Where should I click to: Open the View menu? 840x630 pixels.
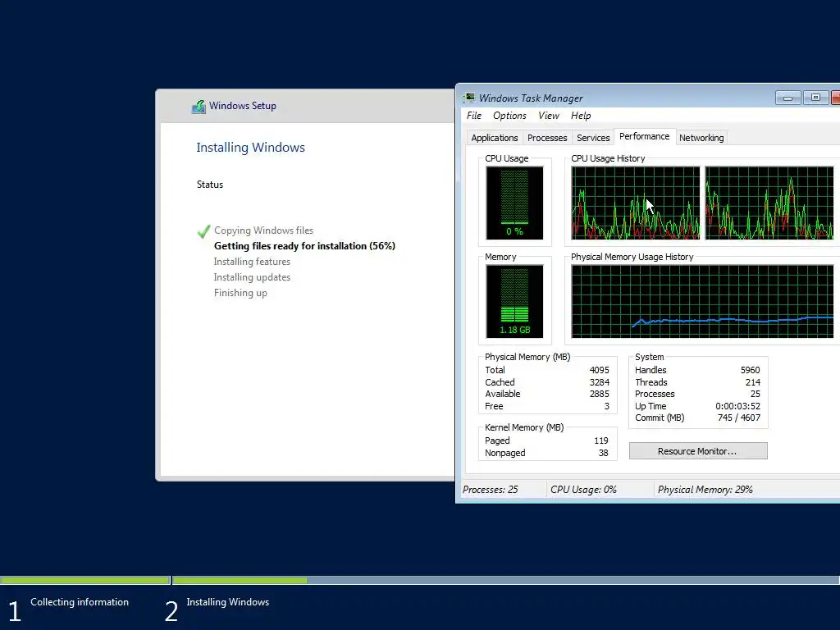549,116
